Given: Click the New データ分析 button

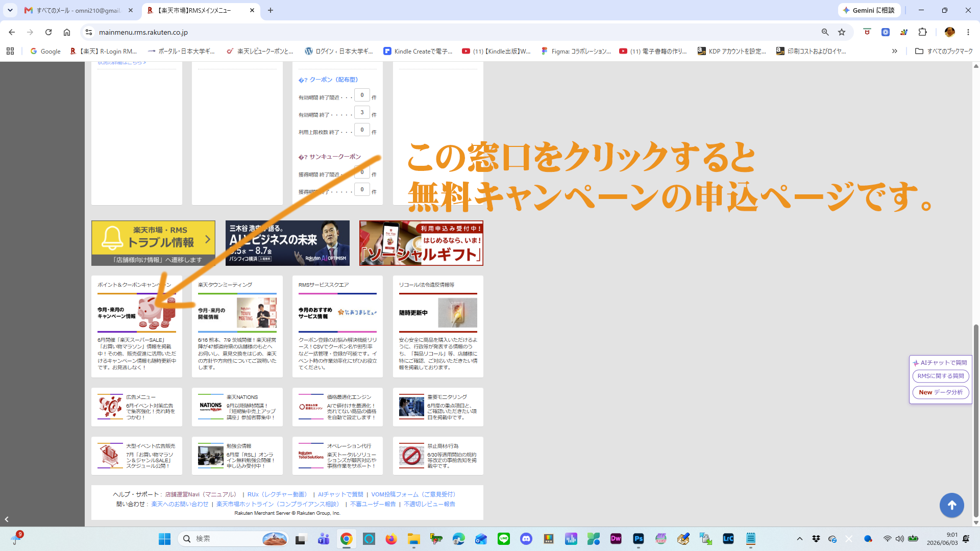Looking at the screenshot, I should click(x=941, y=392).
